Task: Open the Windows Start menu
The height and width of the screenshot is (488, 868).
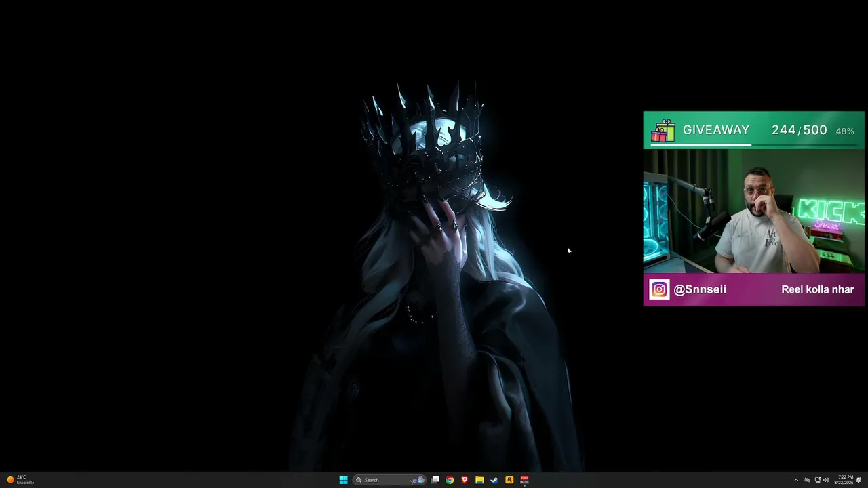Action: (x=343, y=480)
